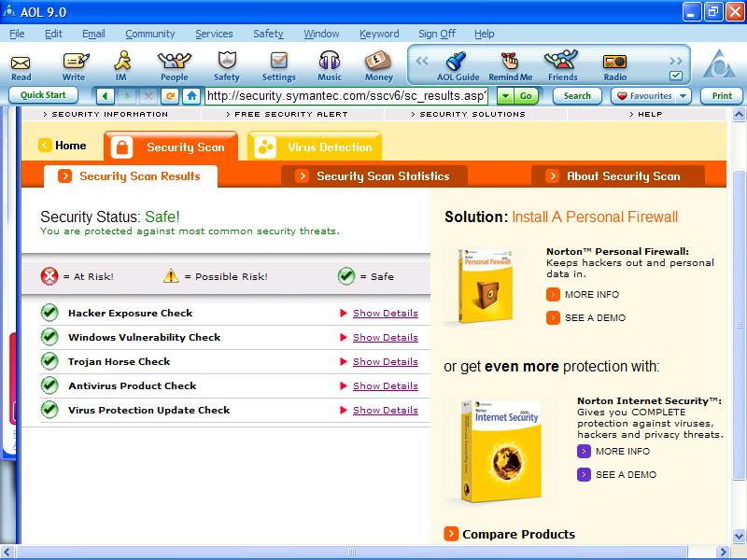This screenshot has width=747, height=560.
Task: Show Details for Windows Vulnerability Check
Action: [386, 338]
